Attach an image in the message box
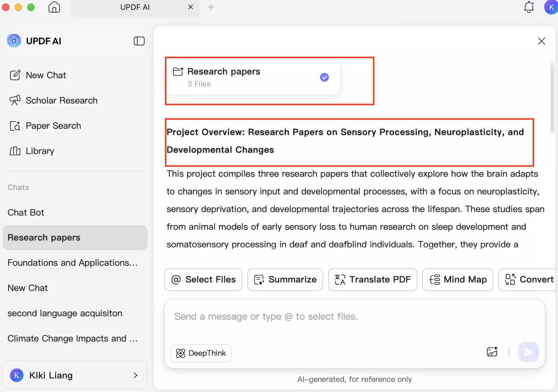This screenshot has height=392, width=558. point(492,352)
